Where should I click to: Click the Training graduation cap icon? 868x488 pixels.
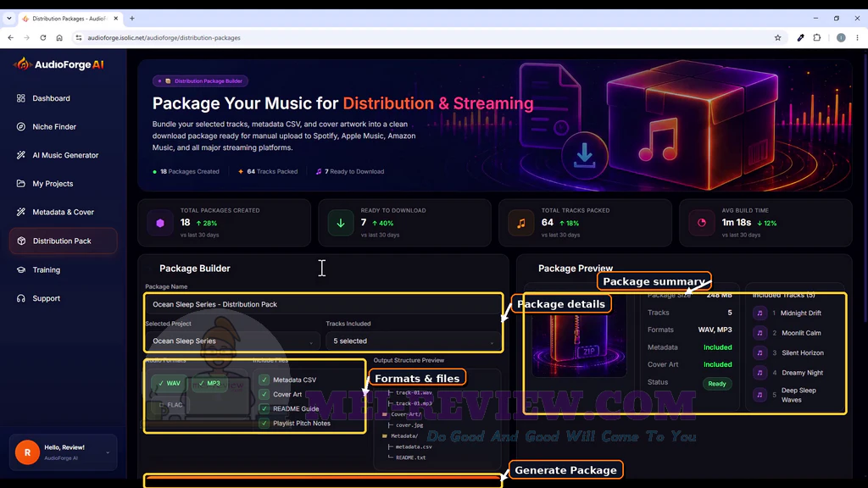(21, 270)
